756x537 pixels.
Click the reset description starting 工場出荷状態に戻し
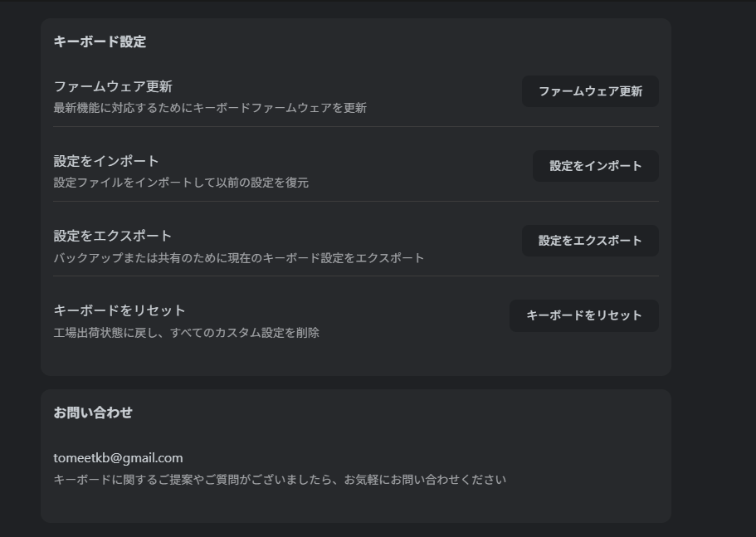187,333
